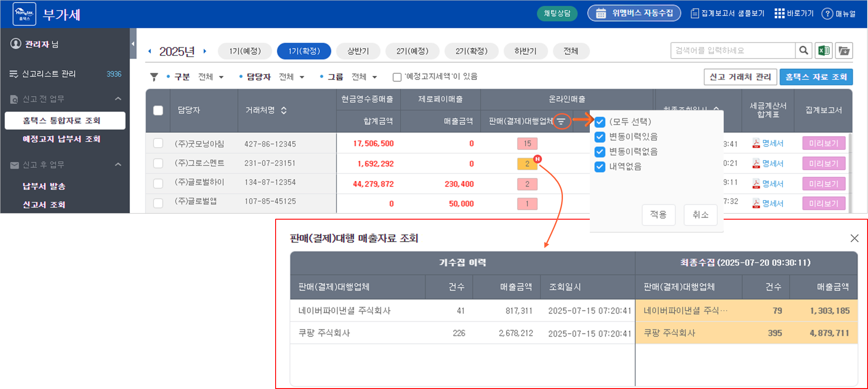Apply filter with 적용 button

[659, 215]
